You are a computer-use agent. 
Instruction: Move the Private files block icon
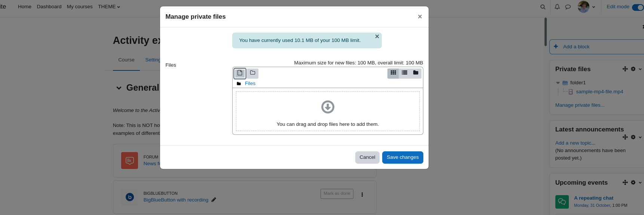click(625, 69)
